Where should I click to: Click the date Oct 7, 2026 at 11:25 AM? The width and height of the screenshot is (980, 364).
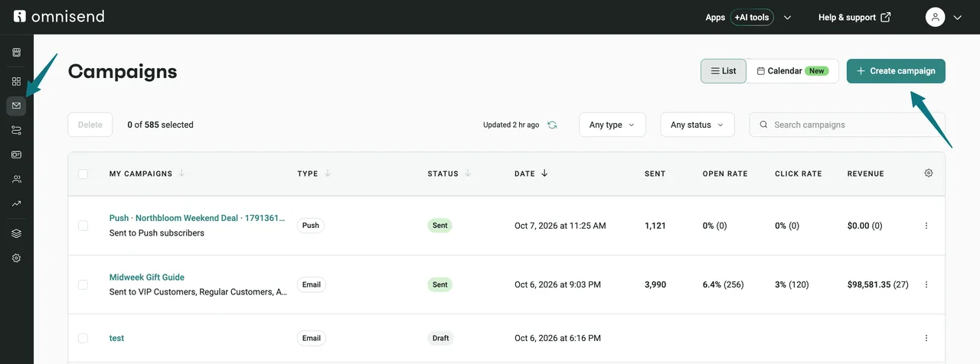click(x=560, y=226)
